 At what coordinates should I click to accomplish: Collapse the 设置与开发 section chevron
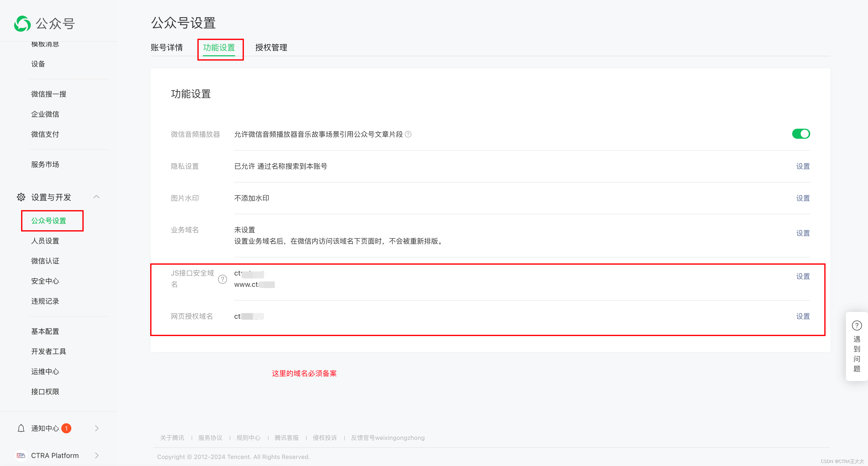(96, 197)
